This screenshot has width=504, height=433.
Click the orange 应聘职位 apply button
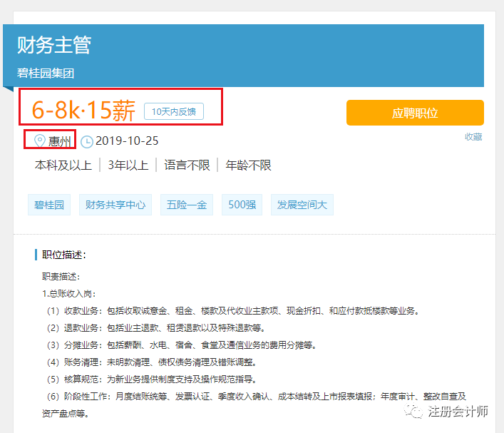click(415, 113)
